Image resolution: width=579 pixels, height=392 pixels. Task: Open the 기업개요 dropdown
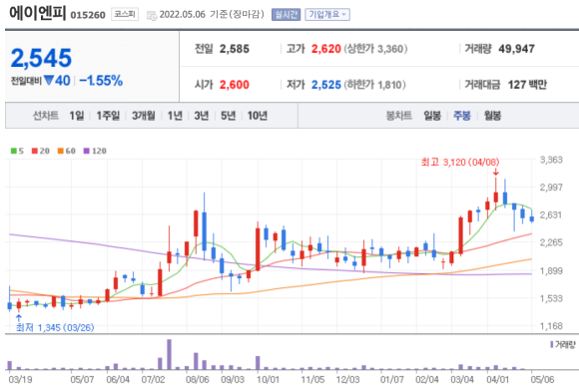[x=327, y=15]
